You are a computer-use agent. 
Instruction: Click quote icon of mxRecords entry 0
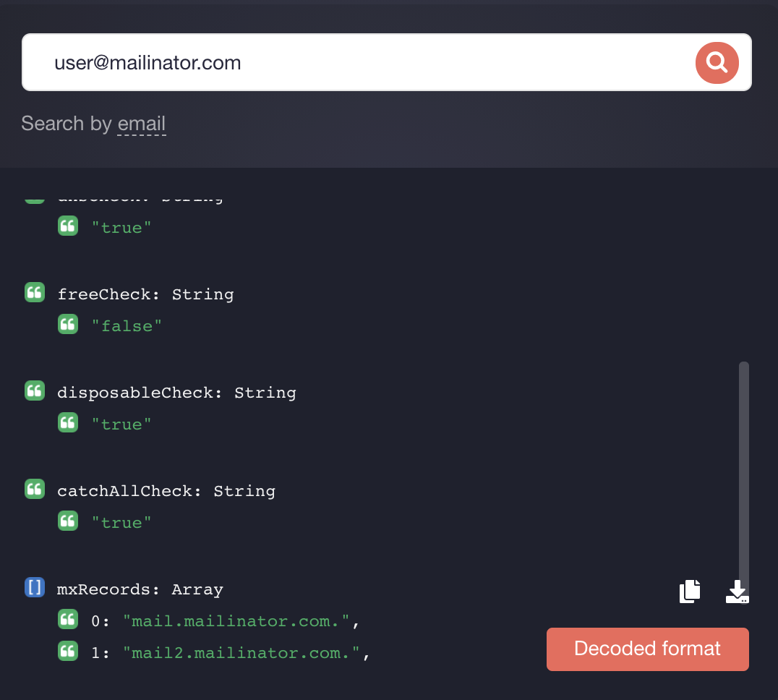(x=68, y=619)
